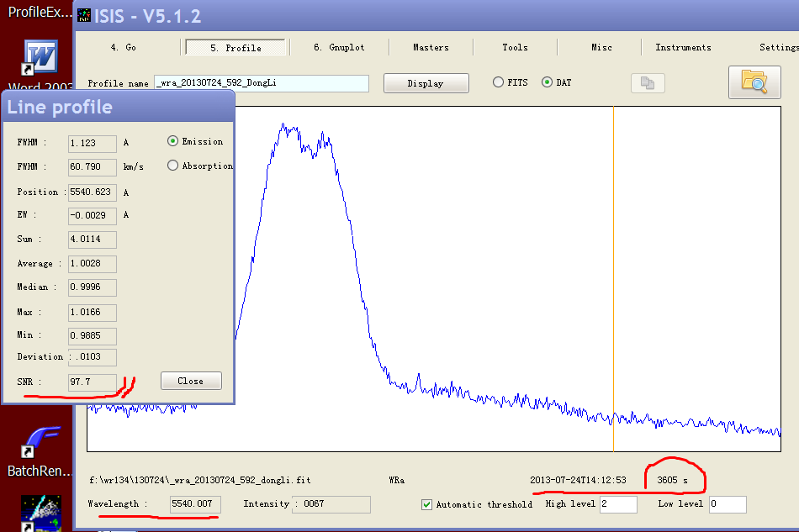799x532 pixels.
Task: Switch to the 4. Go tab
Action: [123, 47]
